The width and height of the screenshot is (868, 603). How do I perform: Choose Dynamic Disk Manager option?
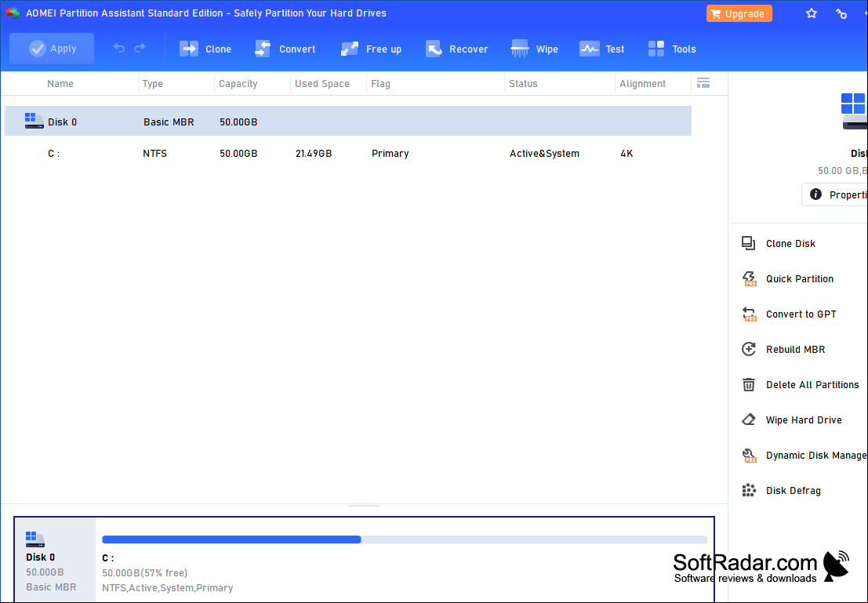click(816, 455)
